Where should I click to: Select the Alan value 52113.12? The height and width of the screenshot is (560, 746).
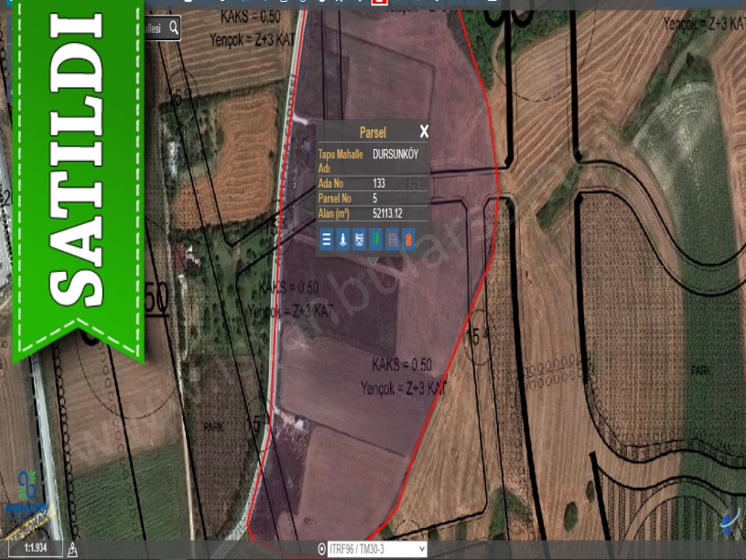click(388, 212)
